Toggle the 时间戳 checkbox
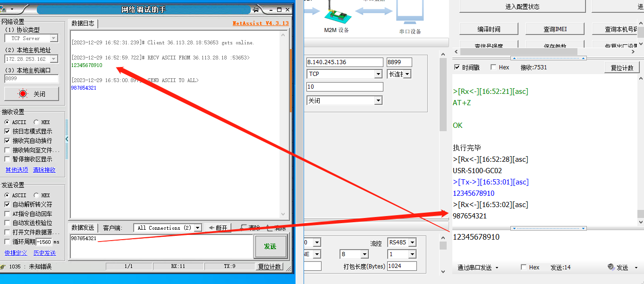Screen dimensions: 644x284 [x=457, y=67]
